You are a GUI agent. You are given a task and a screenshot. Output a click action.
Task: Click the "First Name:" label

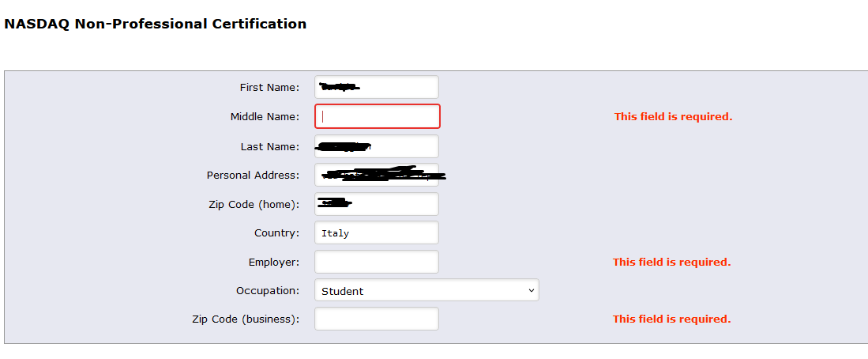coord(269,87)
